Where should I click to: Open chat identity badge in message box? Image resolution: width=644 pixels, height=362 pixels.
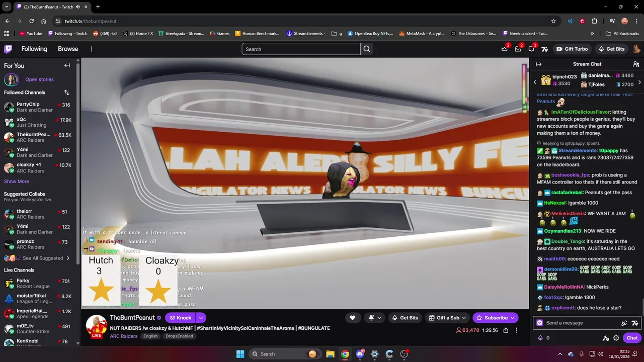pos(540,323)
